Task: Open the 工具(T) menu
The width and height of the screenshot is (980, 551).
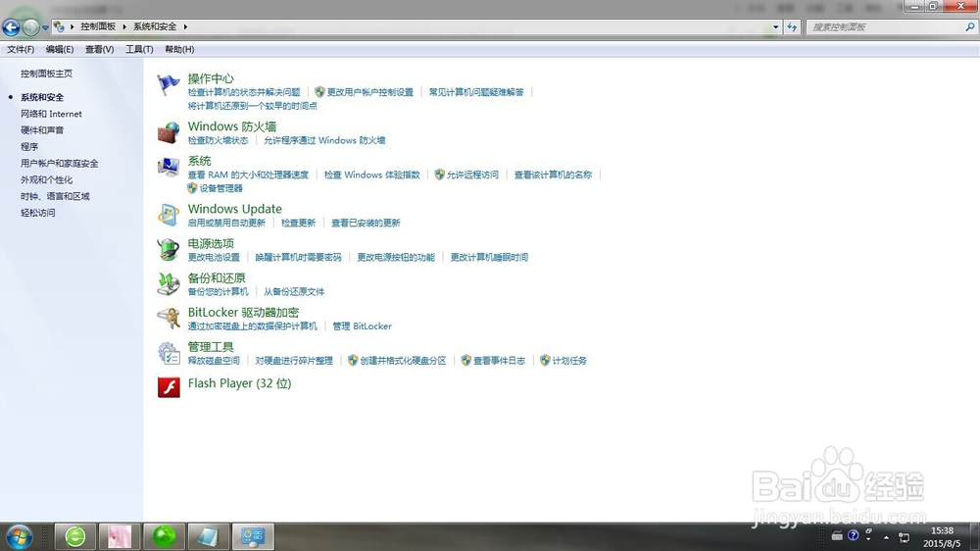Action: 139,49
